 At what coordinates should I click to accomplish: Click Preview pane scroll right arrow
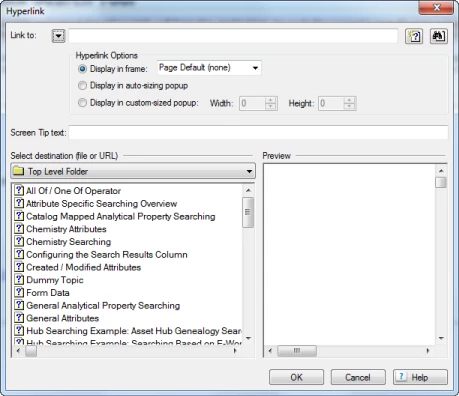(428, 351)
